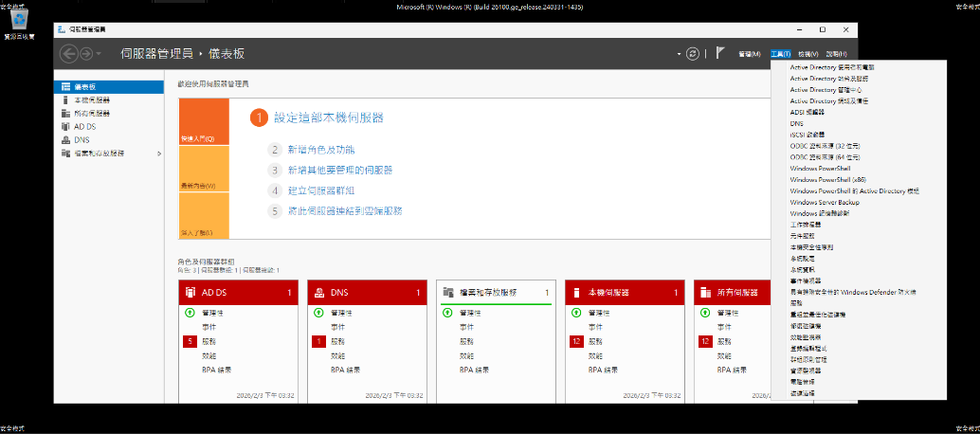Open 將此伺服器連結到雲端服務 link

tap(345, 211)
